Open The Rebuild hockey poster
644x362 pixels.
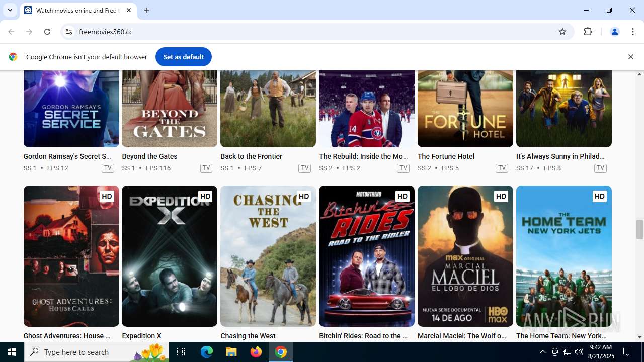pos(367,109)
